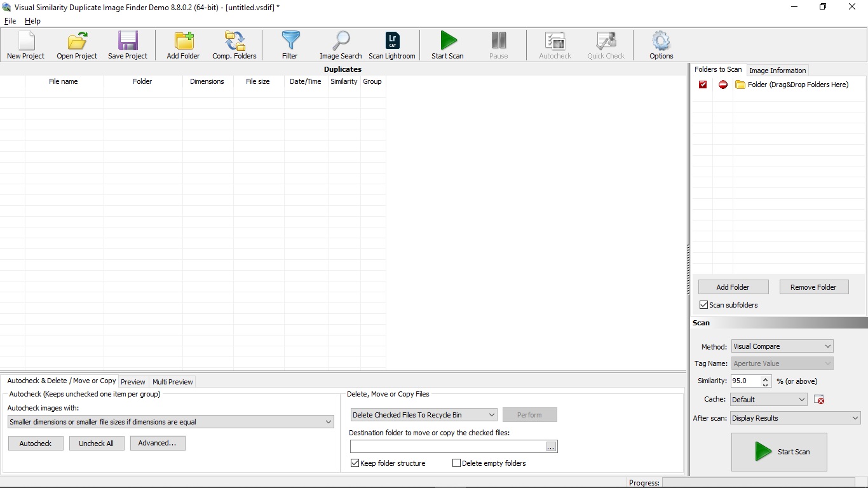Click the red exclude icon in folder row

pyautogui.click(x=723, y=85)
